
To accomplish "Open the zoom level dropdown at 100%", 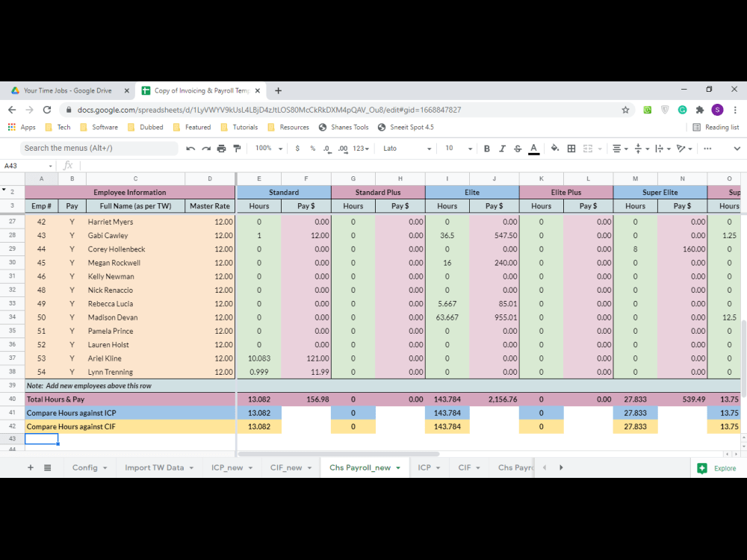I will [x=269, y=149].
